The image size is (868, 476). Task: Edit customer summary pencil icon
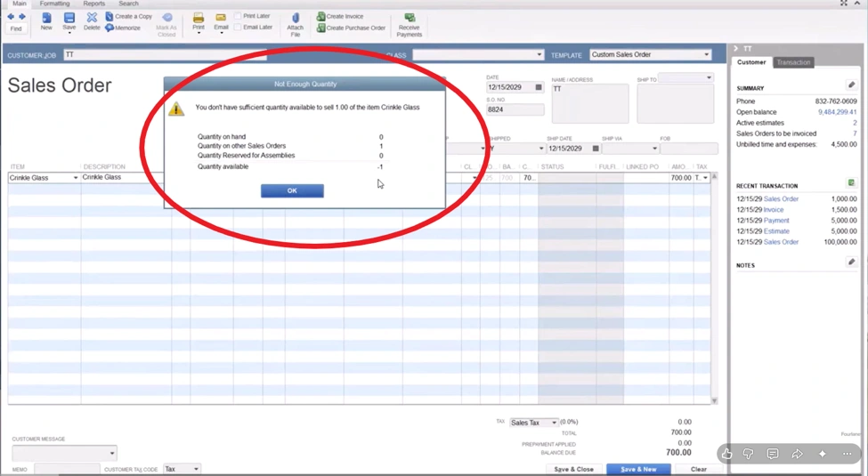pyautogui.click(x=851, y=85)
